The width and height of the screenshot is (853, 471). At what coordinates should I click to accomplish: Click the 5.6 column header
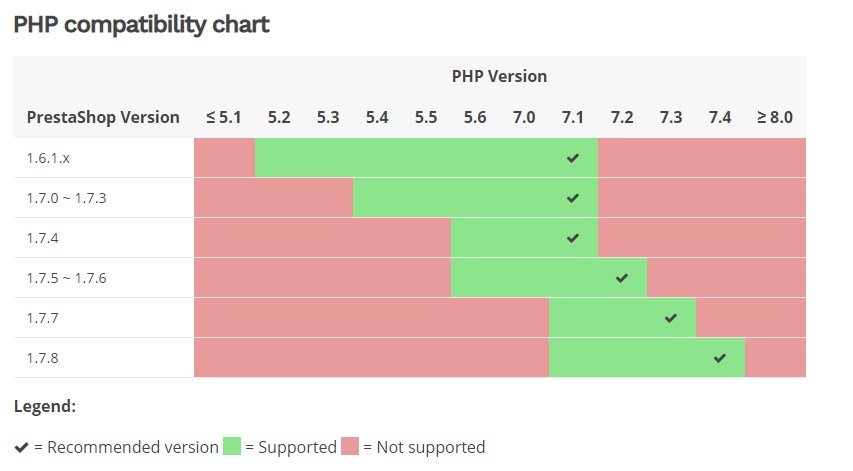point(475,117)
